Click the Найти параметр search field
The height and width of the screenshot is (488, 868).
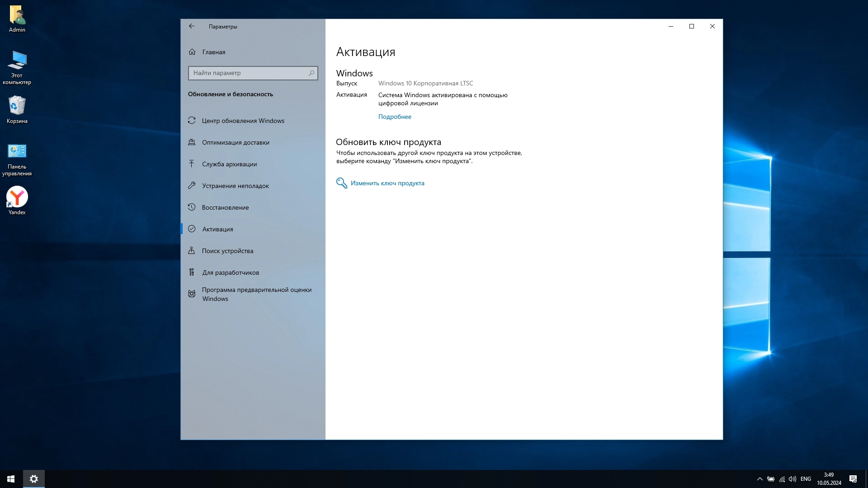tap(248, 73)
